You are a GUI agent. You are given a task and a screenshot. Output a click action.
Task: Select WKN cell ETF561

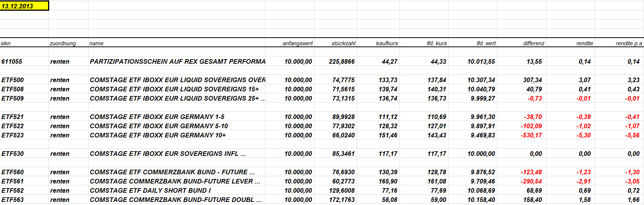click(24, 181)
